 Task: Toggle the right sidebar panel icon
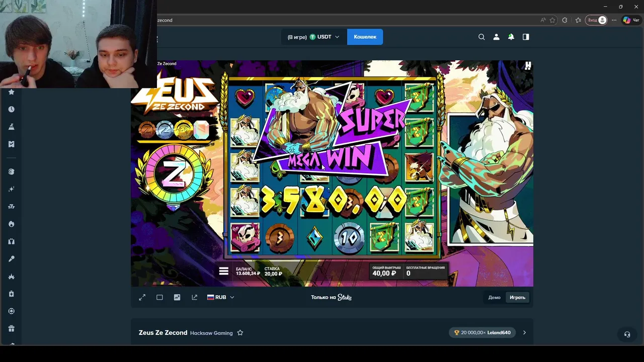526,37
